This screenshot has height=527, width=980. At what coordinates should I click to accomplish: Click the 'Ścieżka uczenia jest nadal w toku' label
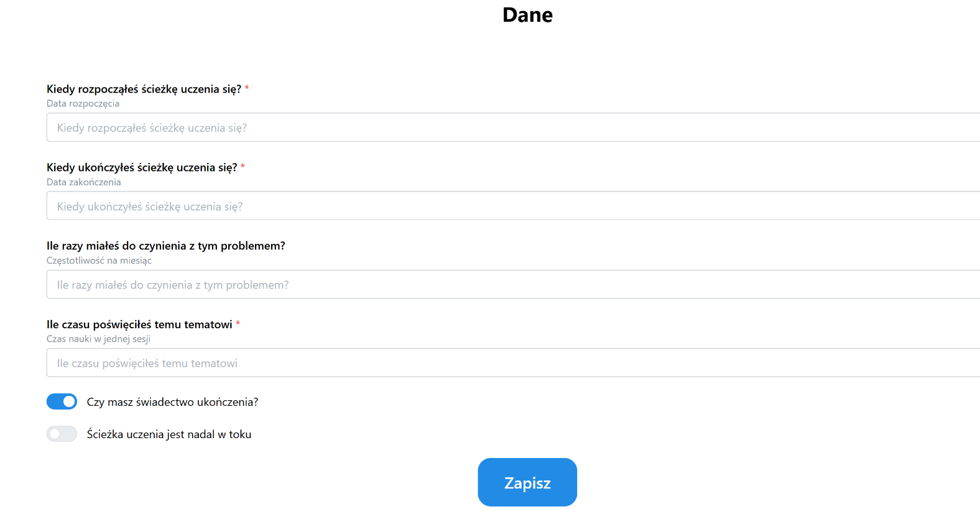[169, 434]
